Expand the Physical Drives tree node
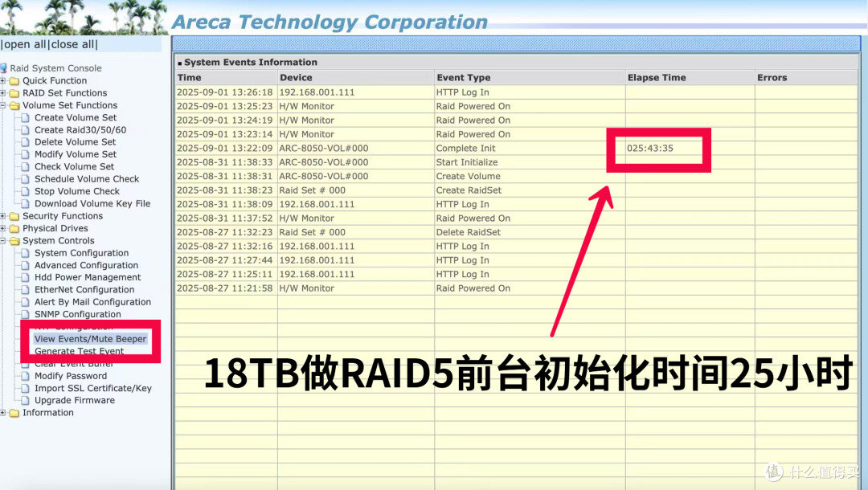Viewport: 868px width, 490px height. (2, 228)
